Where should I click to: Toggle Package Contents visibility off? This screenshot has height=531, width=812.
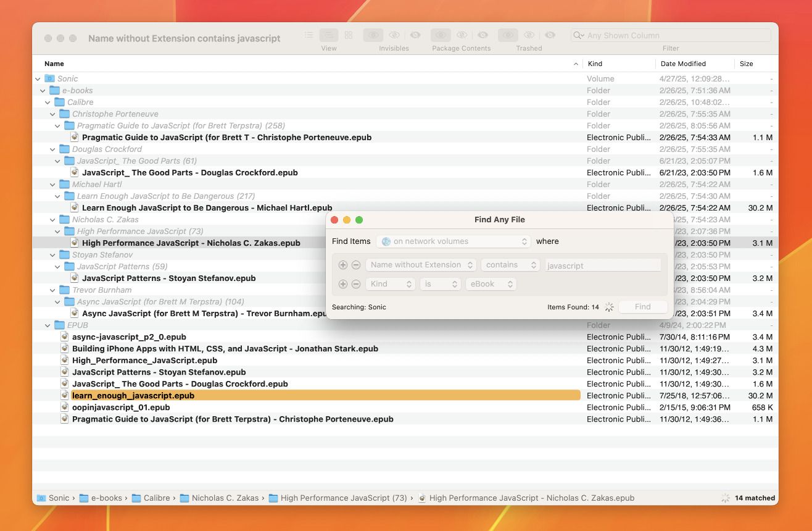tap(462, 35)
